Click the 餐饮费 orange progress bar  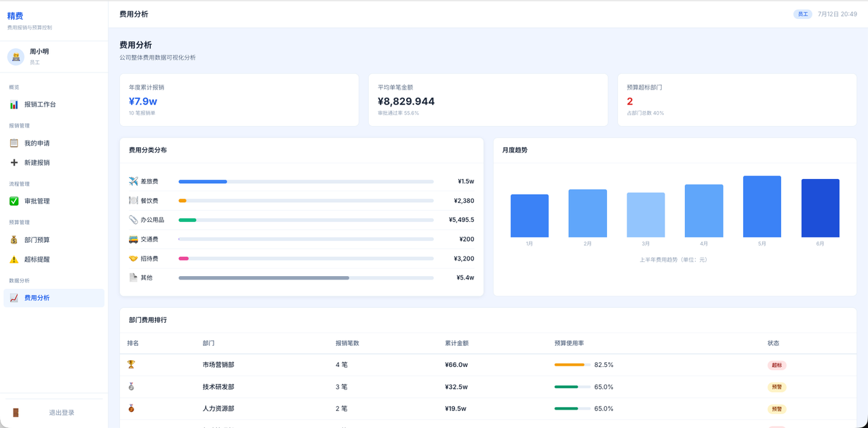(x=182, y=201)
